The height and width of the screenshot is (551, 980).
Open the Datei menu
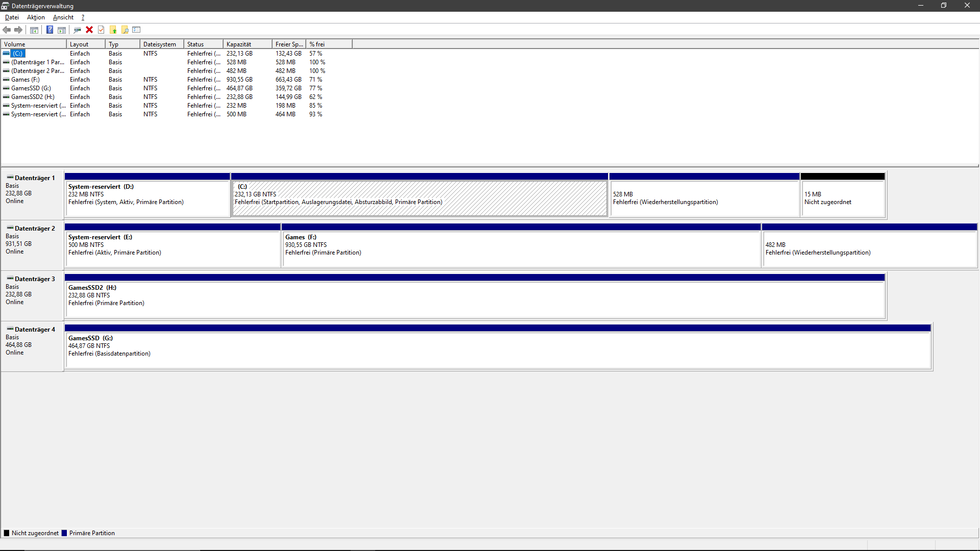pyautogui.click(x=12, y=17)
